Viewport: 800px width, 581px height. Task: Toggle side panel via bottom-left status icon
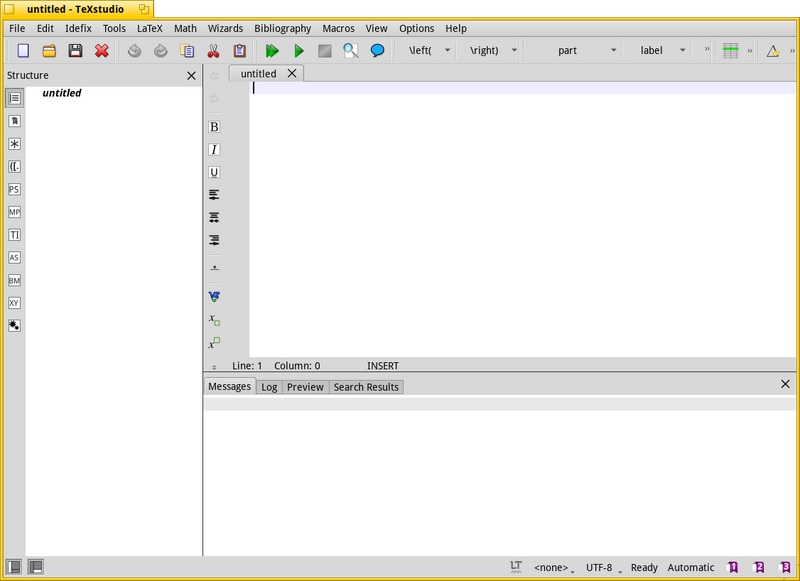coord(14,567)
